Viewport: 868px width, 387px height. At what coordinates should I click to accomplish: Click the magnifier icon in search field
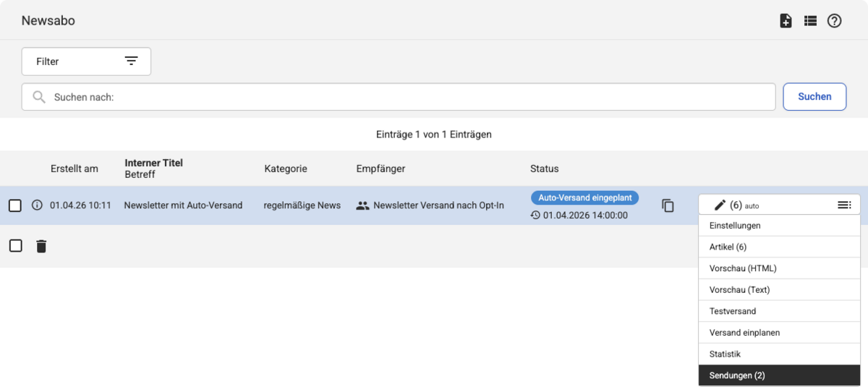[x=40, y=97]
